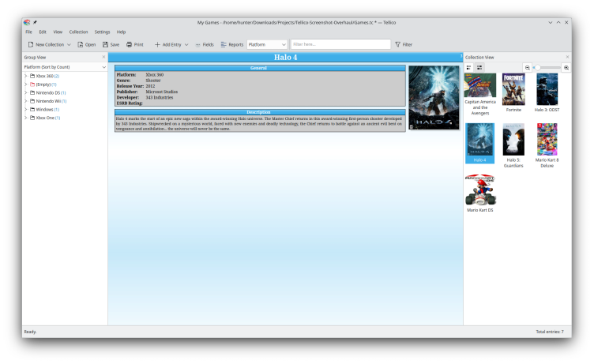Viewport: 594px width, 364px height.
Task: Open the Group View sort-by dropdown
Action: click(64, 67)
